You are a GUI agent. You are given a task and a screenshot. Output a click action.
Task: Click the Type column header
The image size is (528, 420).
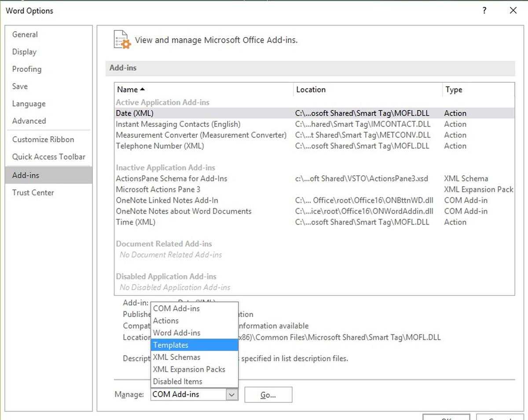click(x=454, y=89)
